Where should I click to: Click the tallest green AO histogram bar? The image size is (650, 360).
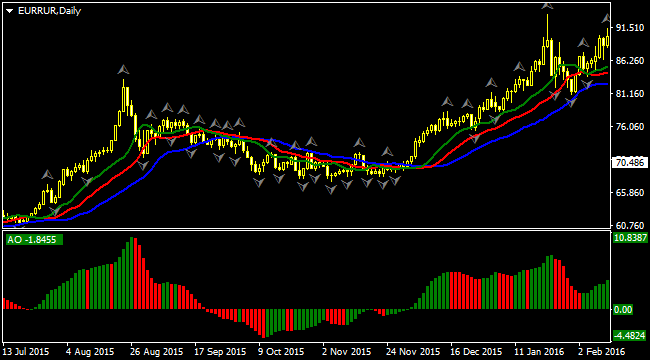(132, 273)
